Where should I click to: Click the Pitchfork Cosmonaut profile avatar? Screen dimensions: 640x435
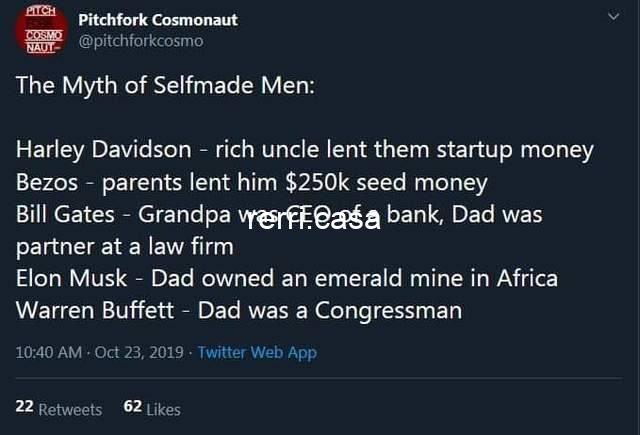coord(40,32)
